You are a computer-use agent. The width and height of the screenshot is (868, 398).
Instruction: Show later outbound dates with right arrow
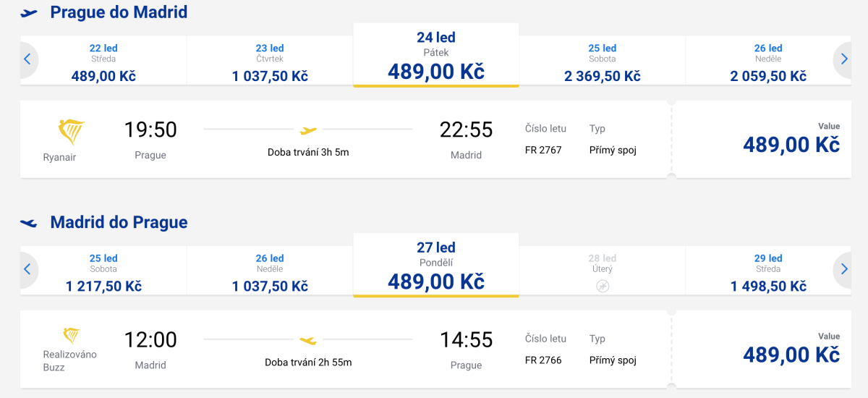[843, 59]
